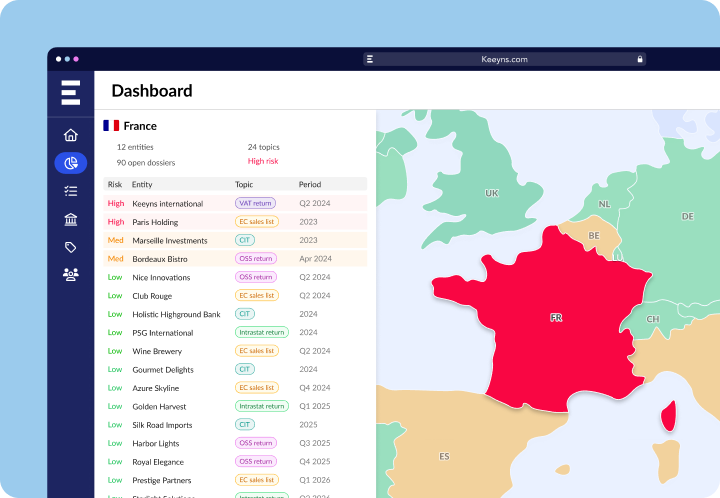This screenshot has height=498, width=720.
Task: Click the French flag icon
Action: pos(111,126)
